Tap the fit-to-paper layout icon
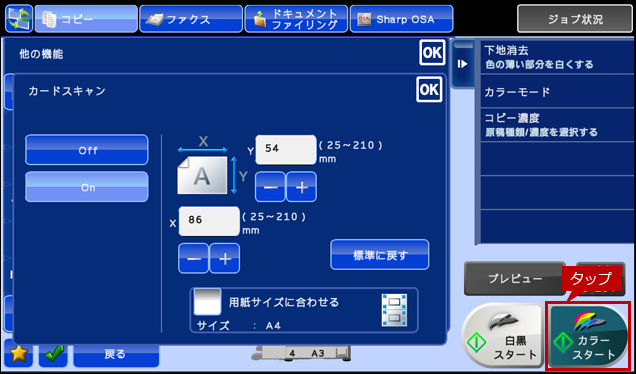Screen dimensions: 636x374 [394, 310]
